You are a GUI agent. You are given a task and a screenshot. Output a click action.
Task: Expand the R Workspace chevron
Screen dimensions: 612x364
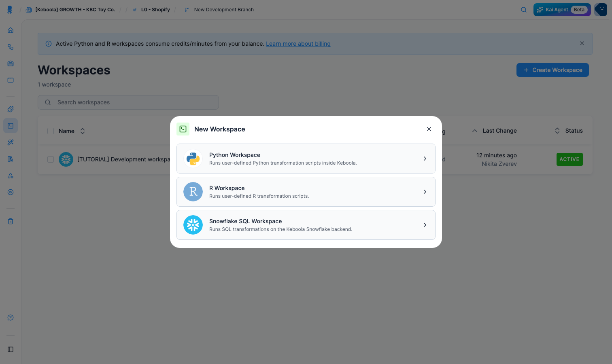pos(425,192)
